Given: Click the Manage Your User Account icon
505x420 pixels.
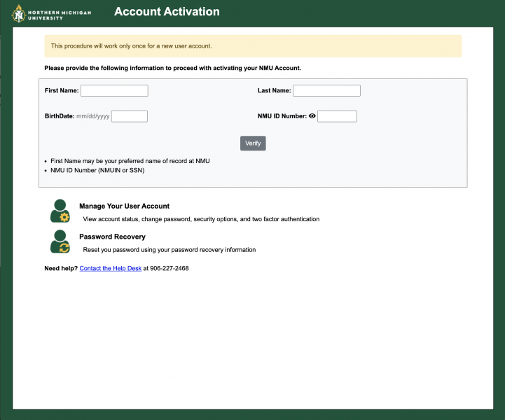Looking at the screenshot, I should point(60,211).
